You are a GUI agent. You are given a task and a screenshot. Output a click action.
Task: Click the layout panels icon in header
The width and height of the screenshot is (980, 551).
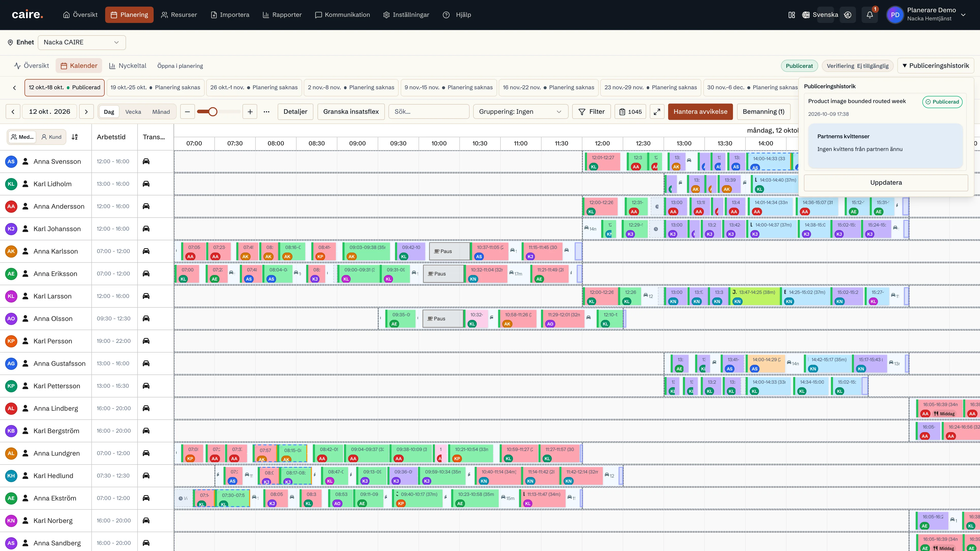click(x=792, y=15)
